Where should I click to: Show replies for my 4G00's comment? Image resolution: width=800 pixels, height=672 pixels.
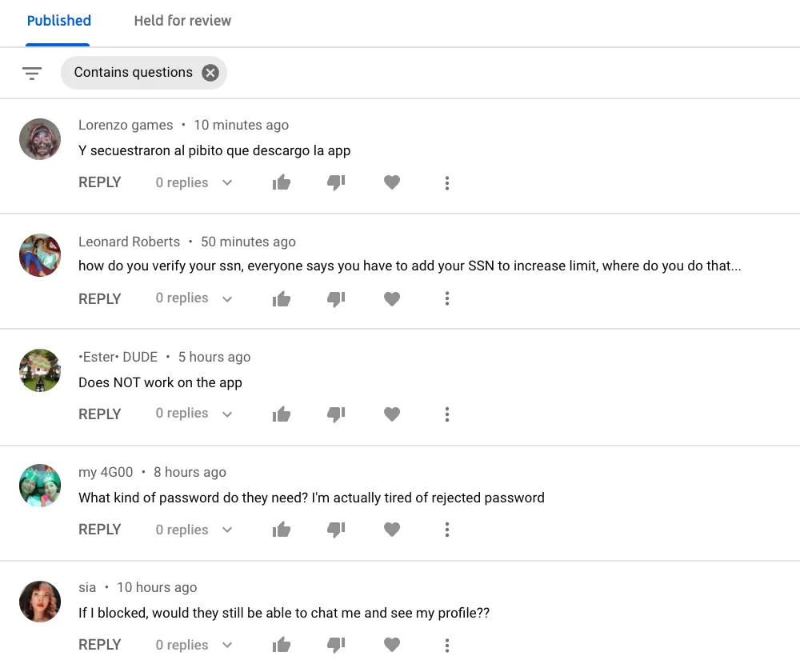pos(227,530)
